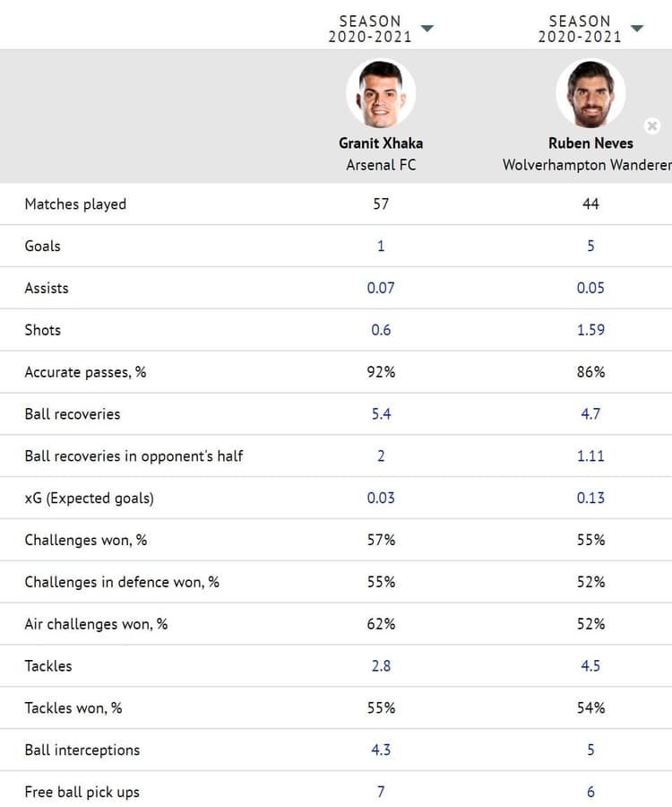Click Xhaka's xG value 0.03
The image size is (672, 807).
tap(381, 498)
